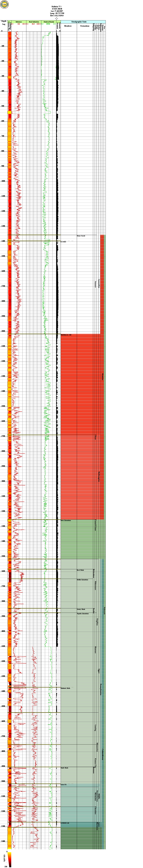Click the "Reference" track header
Screen dimensions: 143x868
19,22
